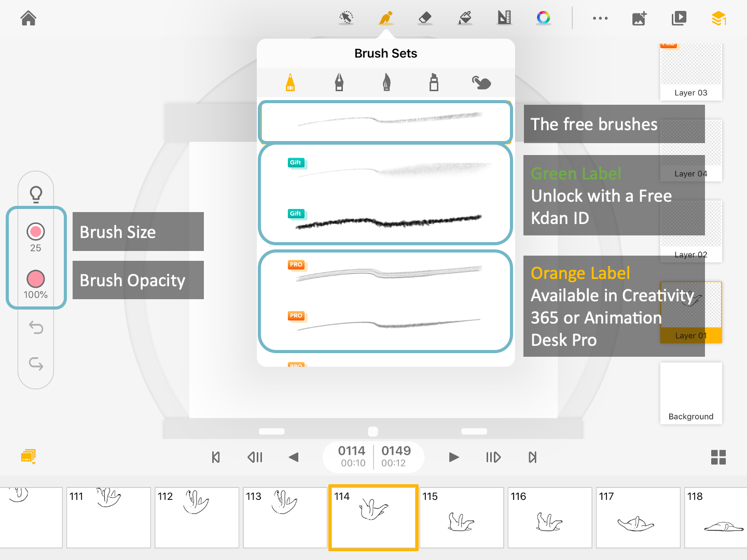The height and width of the screenshot is (560, 747).
Task: Select the first PRO multi-line brush
Action: pos(385,272)
